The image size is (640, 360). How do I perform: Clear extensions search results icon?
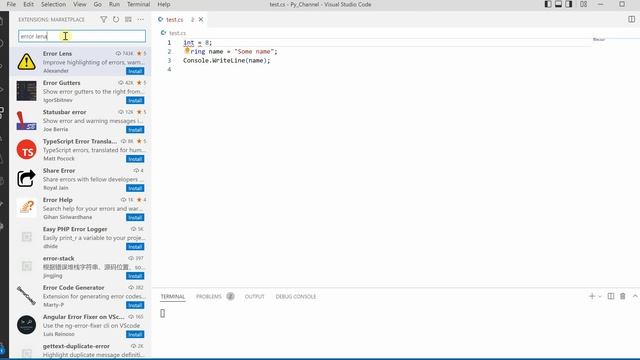pos(128,20)
